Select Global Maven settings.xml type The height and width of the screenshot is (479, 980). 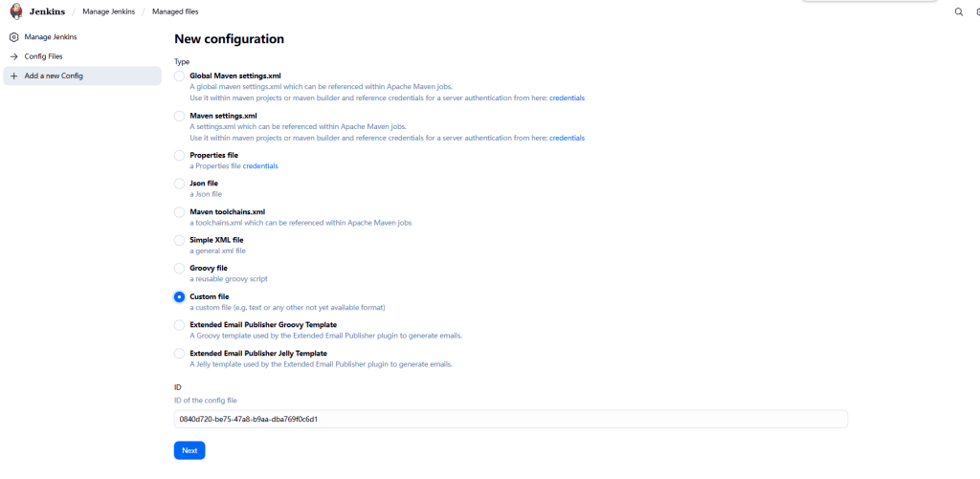pos(180,76)
